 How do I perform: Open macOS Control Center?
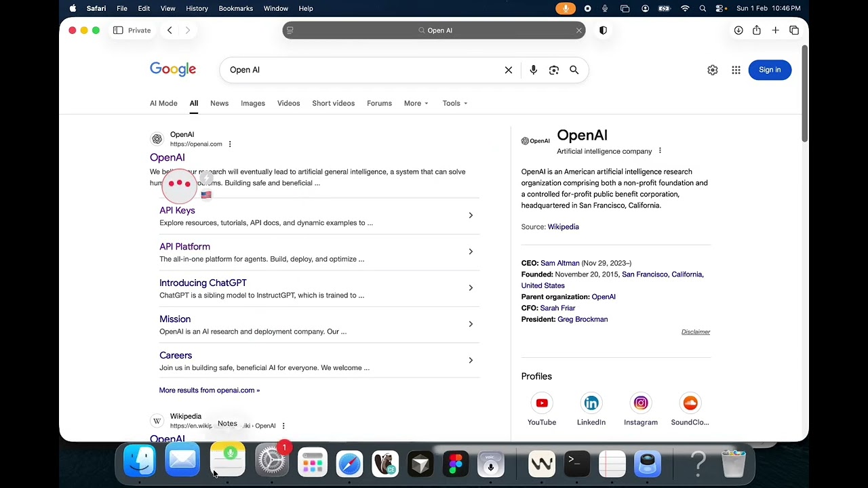(x=720, y=8)
